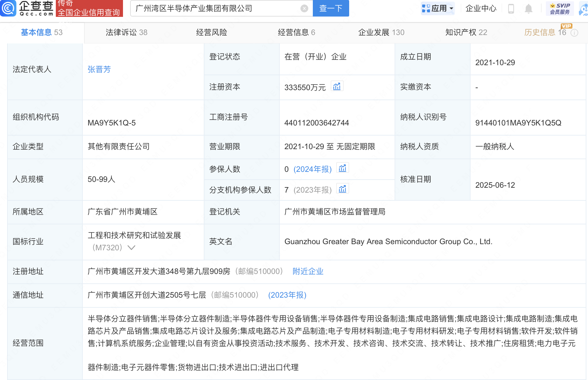The image size is (588, 380).
Task: Select registration number 440112003642744
Action: (x=317, y=123)
